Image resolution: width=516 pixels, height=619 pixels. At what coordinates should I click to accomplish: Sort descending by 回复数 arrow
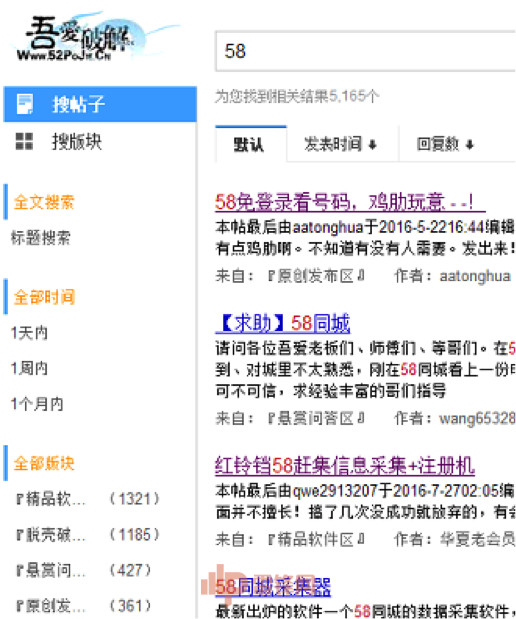(469, 145)
